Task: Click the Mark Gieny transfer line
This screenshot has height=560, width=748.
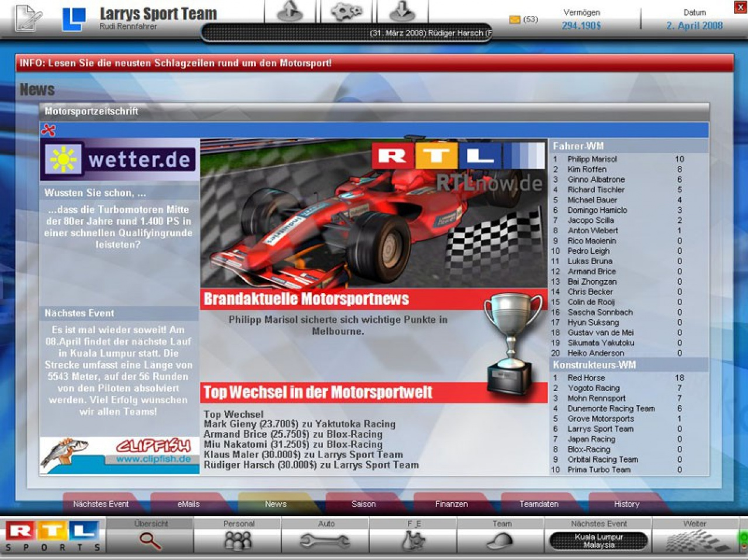Action: coord(300,424)
